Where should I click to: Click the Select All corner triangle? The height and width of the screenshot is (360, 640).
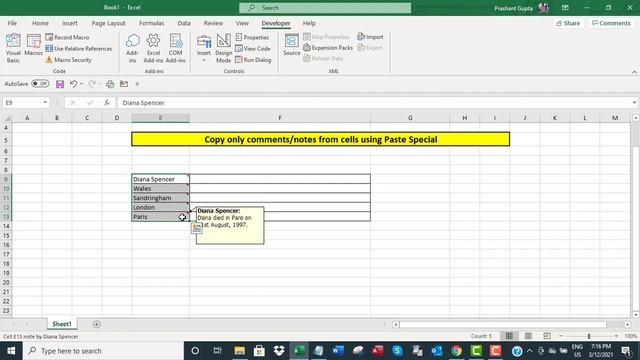point(7,118)
